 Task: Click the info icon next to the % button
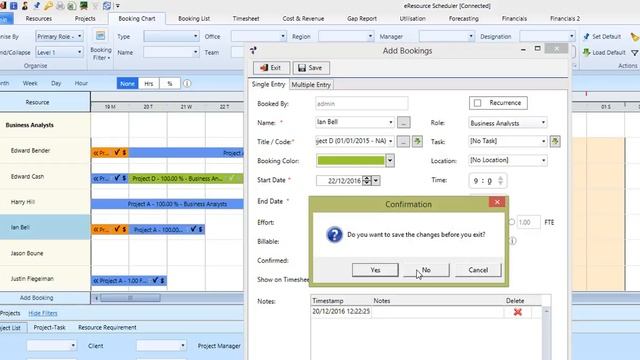pos(187,83)
